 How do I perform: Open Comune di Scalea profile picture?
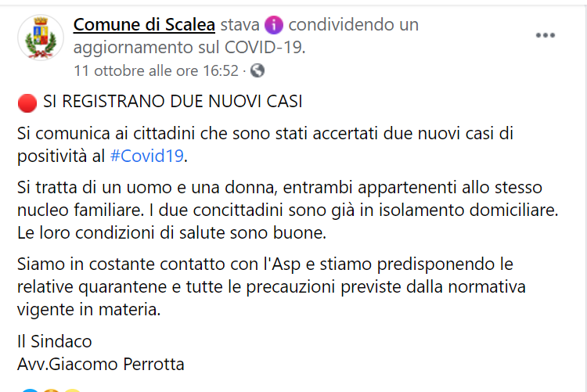[x=41, y=38]
